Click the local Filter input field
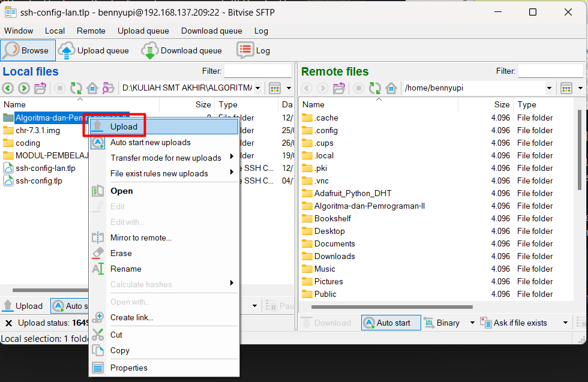588x382 pixels. 258,71
